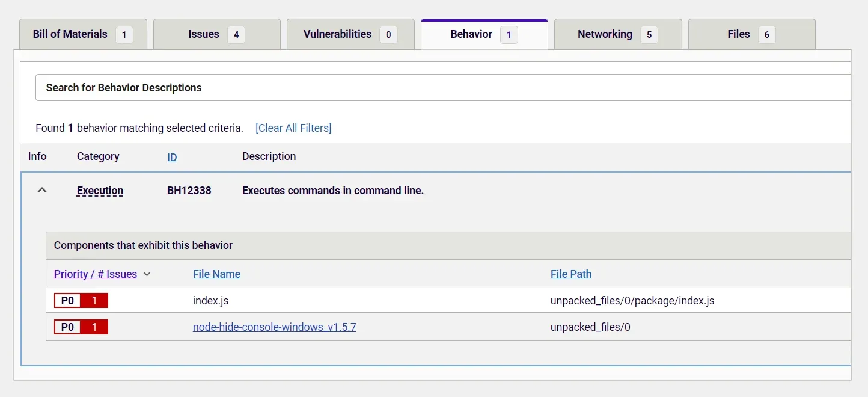The height and width of the screenshot is (397, 868).
Task: Click the Clear All Filters link
Action: 293,128
